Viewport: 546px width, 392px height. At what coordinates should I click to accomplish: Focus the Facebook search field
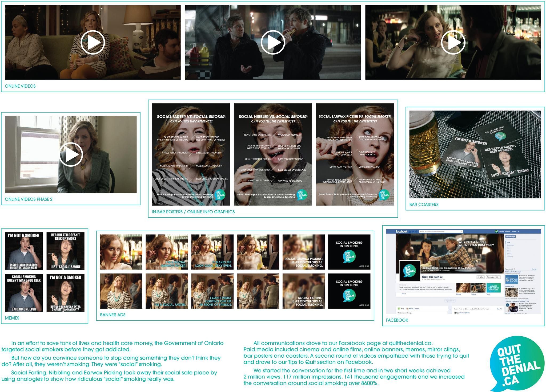441,231
